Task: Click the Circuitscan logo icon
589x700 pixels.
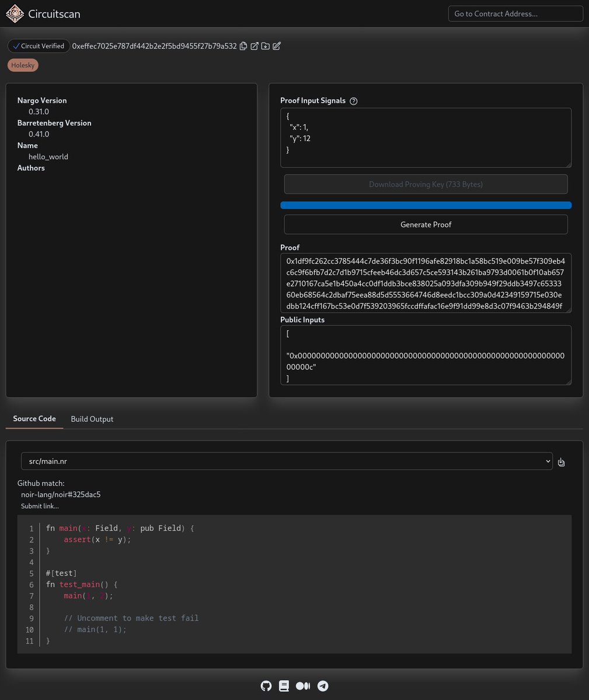Action: click(15, 13)
